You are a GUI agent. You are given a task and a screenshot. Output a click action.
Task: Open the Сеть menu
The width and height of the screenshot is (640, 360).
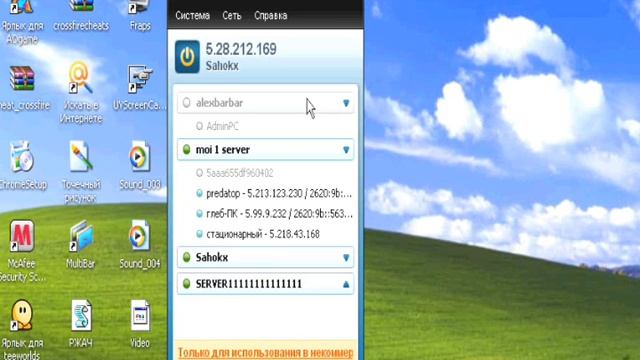pos(232,16)
